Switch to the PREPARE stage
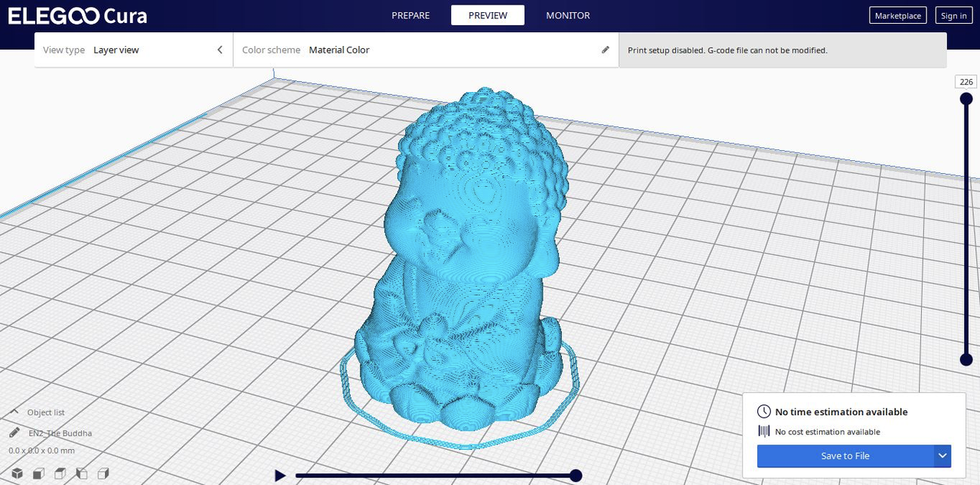The width and height of the screenshot is (980, 485). (x=410, y=15)
